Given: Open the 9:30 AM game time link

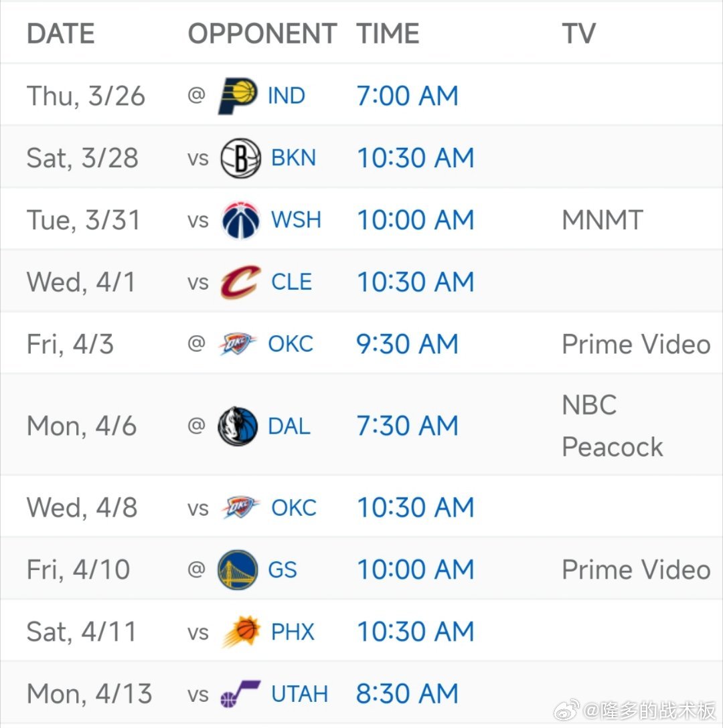Looking at the screenshot, I should (x=407, y=344).
